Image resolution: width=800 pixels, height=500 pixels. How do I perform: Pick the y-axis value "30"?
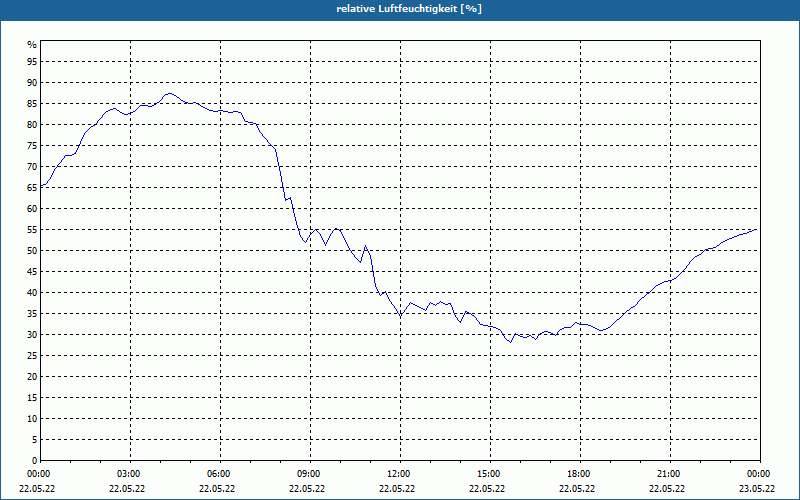tap(32, 335)
